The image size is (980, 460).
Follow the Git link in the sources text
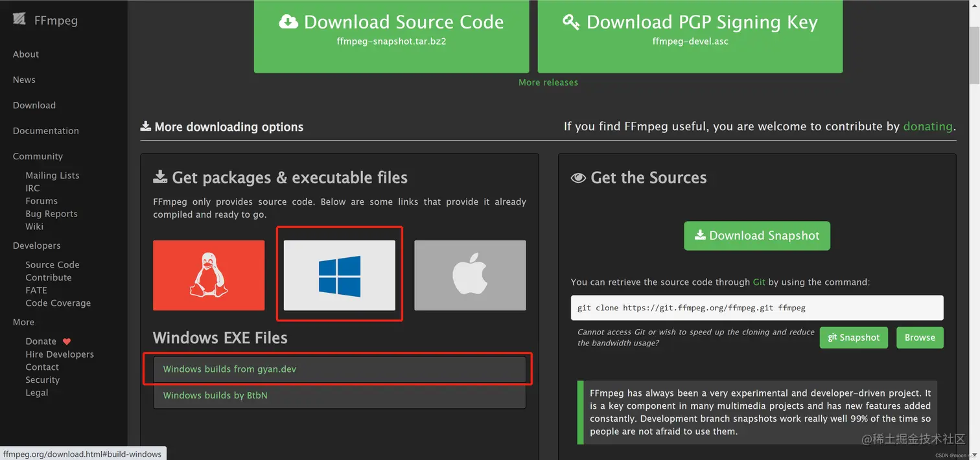pos(759,282)
